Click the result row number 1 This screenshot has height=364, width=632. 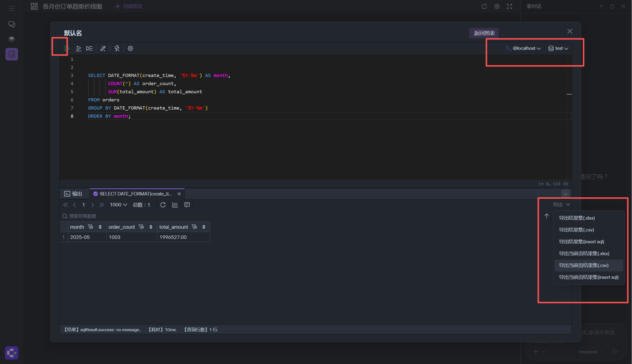(x=63, y=237)
